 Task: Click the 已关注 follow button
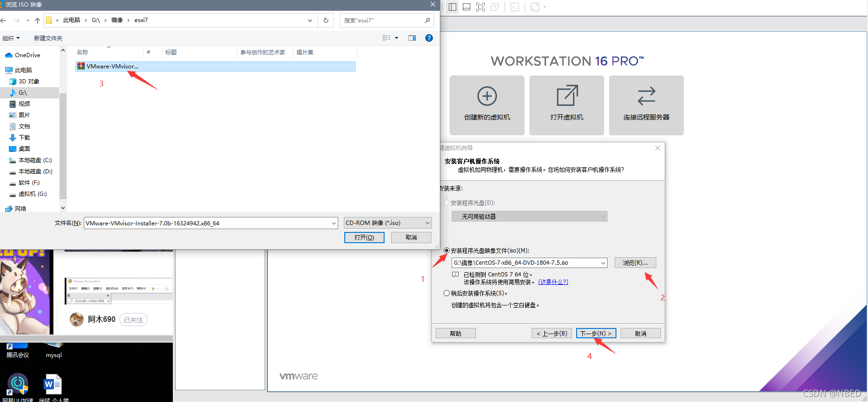point(134,320)
